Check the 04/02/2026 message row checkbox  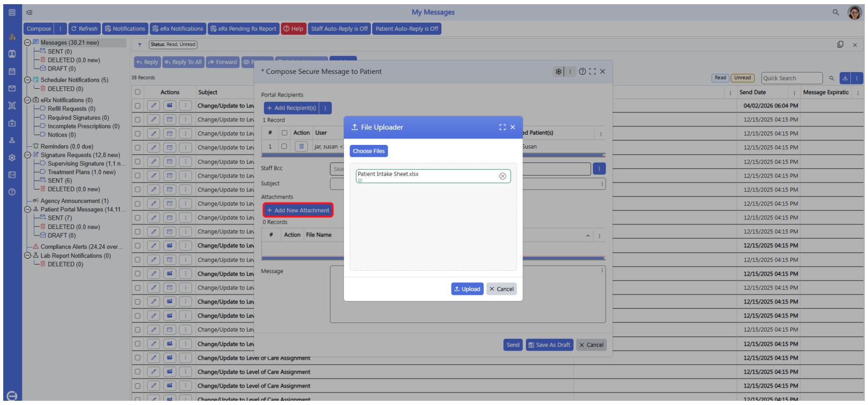(x=137, y=106)
